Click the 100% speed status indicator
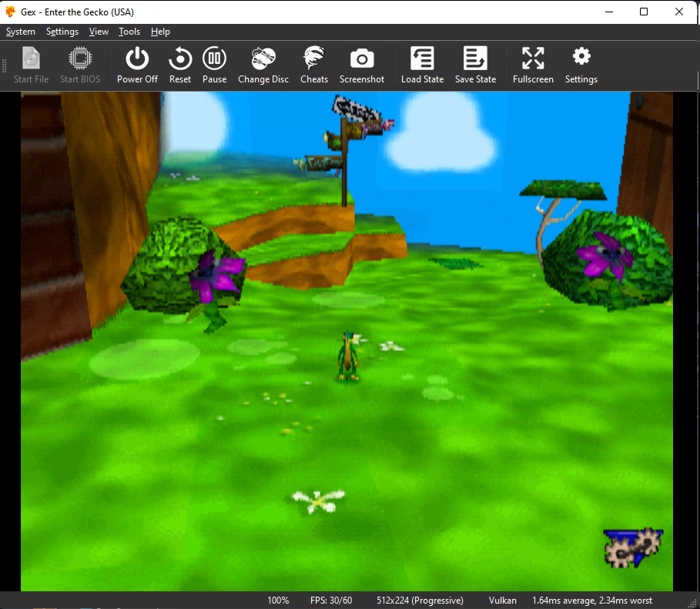This screenshot has width=700, height=609. coord(278,601)
